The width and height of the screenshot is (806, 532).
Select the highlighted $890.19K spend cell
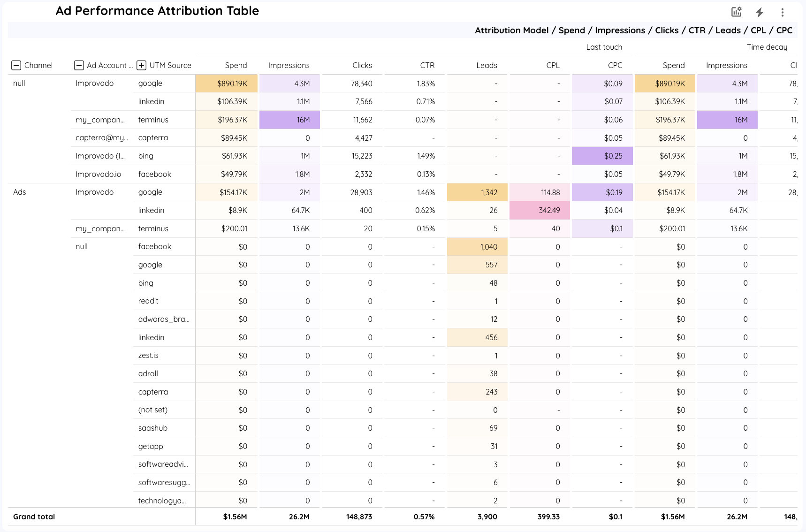point(227,83)
